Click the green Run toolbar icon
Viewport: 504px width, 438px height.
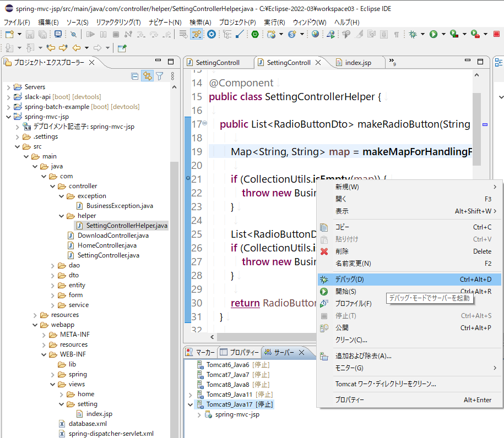tap(433, 34)
